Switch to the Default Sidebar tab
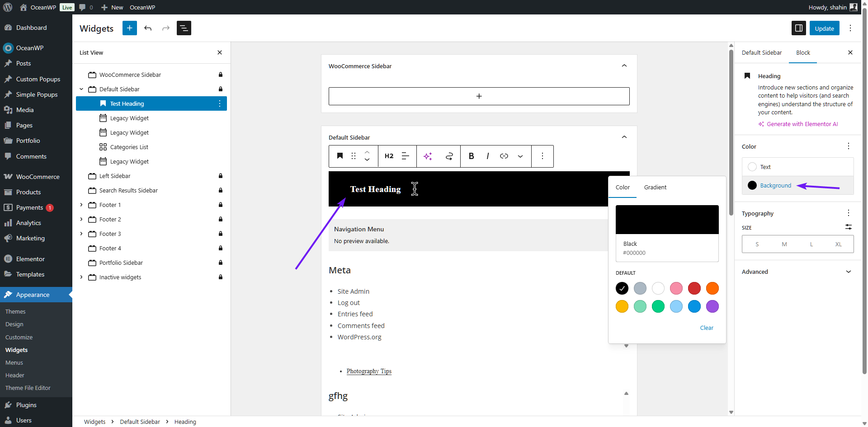This screenshot has height=427, width=868. (x=761, y=52)
